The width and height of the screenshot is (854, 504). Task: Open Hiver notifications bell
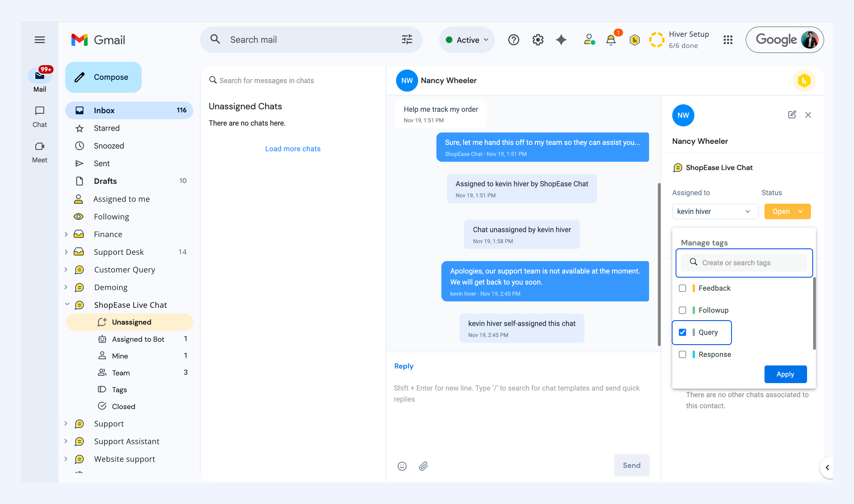611,40
